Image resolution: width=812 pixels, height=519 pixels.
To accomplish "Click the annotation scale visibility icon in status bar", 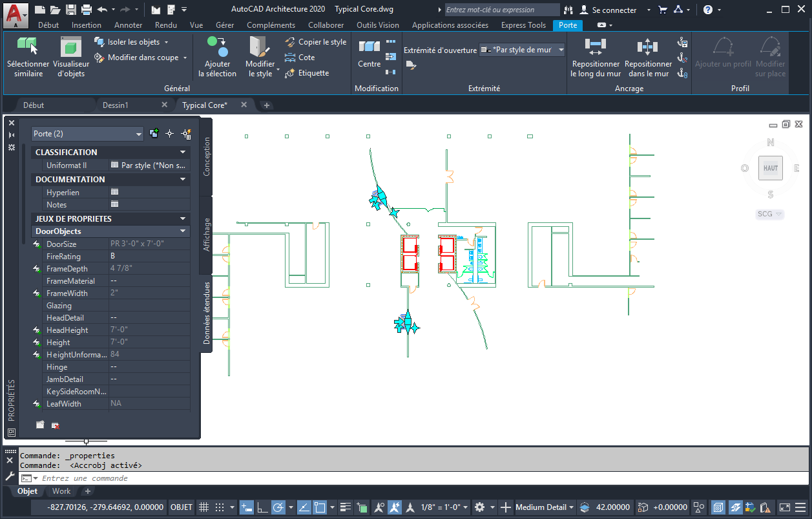I will tap(379, 507).
